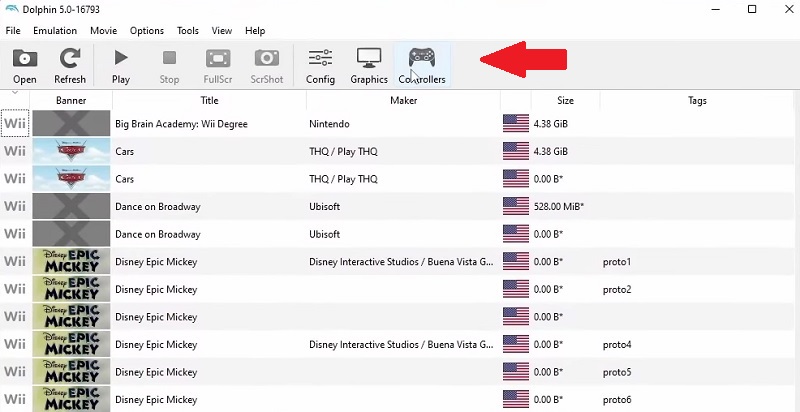Select Big Brain Academy: Wii Degree row
This screenshot has height=412, width=800.
(x=181, y=124)
